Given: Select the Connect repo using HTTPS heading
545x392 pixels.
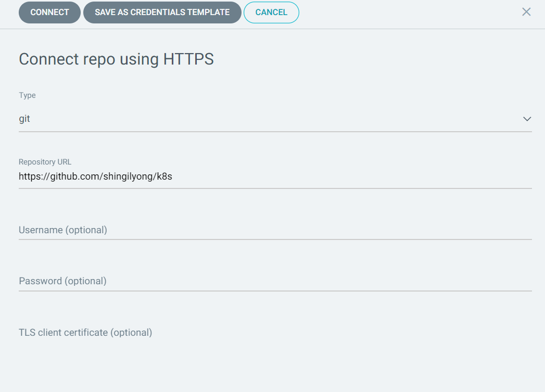Looking at the screenshot, I should [x=116, y=59].
